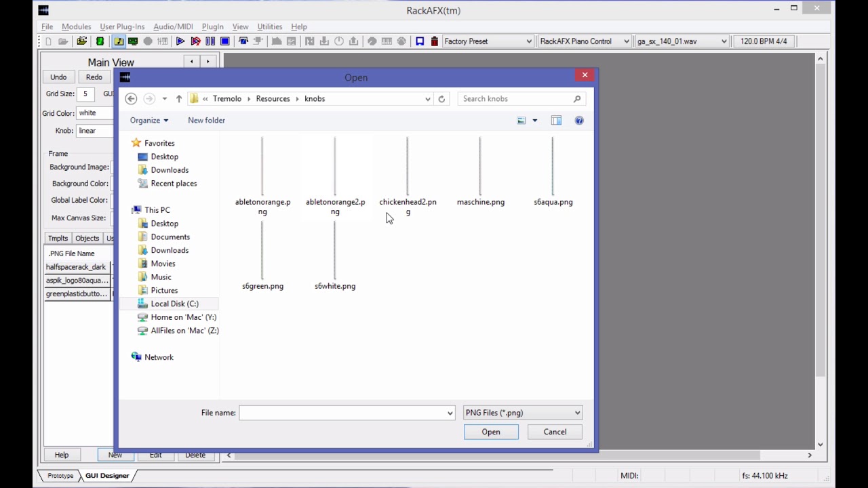Image resolution: width=868 pixels, height=488 pixels.
Task: Select the s6aqua.png knob file
Action: [553, 172]
